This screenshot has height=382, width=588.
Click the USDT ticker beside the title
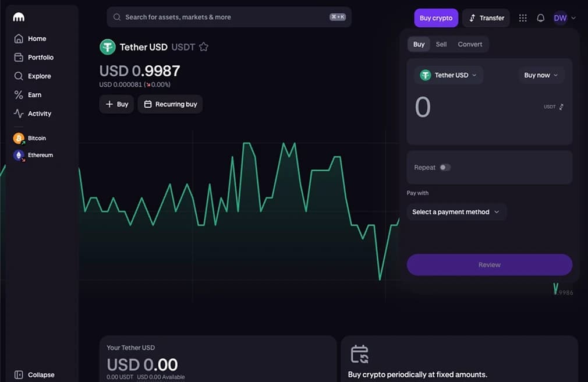click(183, 47)
